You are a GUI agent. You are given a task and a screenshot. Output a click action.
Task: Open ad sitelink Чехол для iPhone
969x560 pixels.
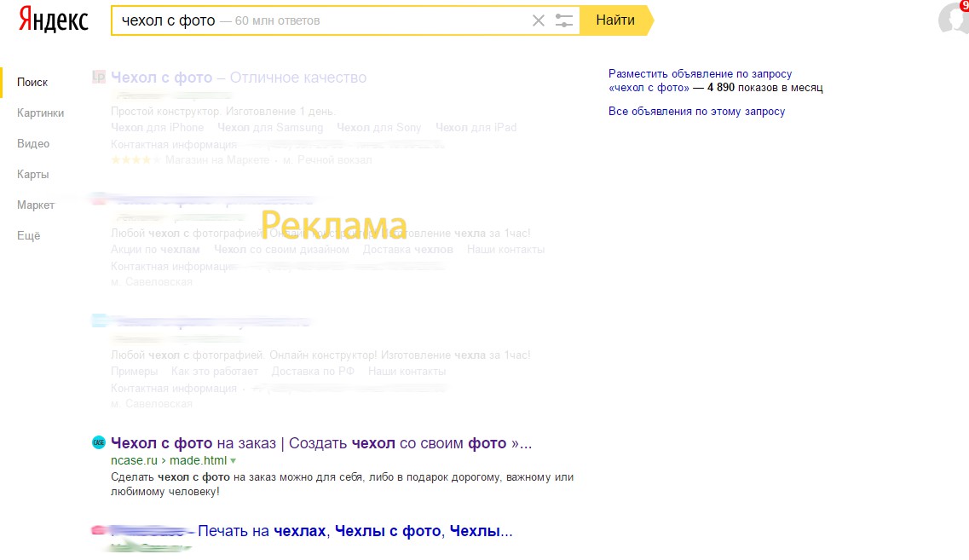coord(157,127)
